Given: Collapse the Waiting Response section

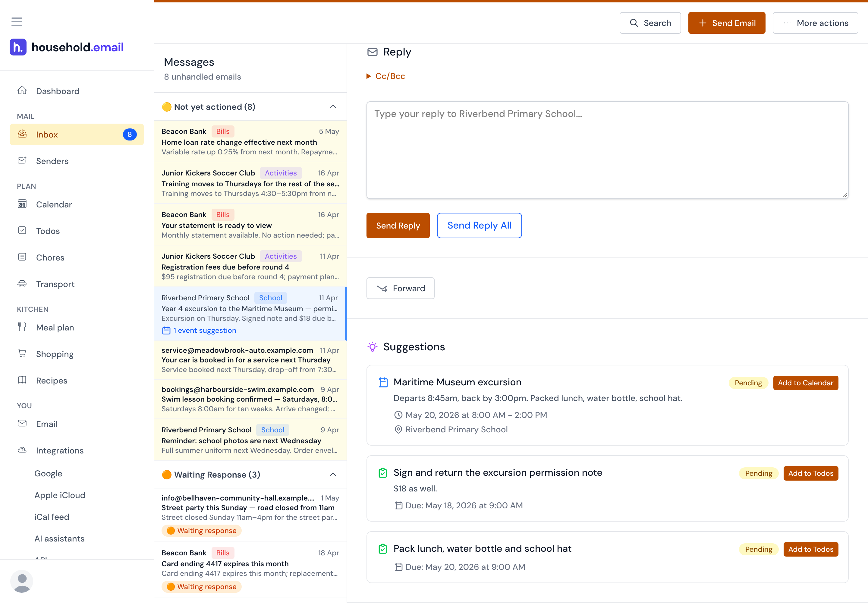Looking at the screenshot, I should [x=333, y=475].
